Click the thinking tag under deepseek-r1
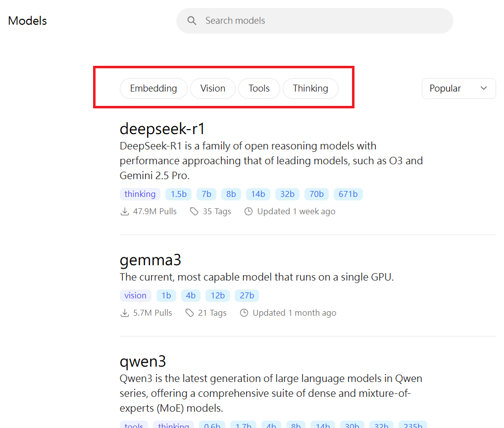Screen dimensions: 504x428 (x=140, y=194)
